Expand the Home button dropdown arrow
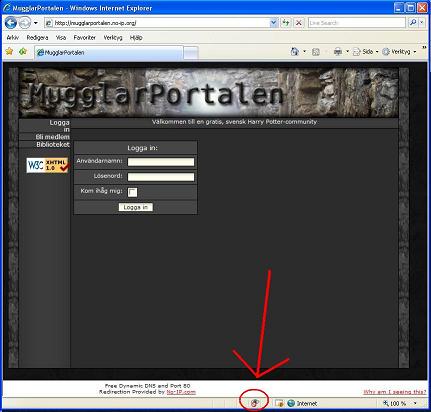Image resolution: width=431 pixels, height=412 pixels. click(304, 52)
